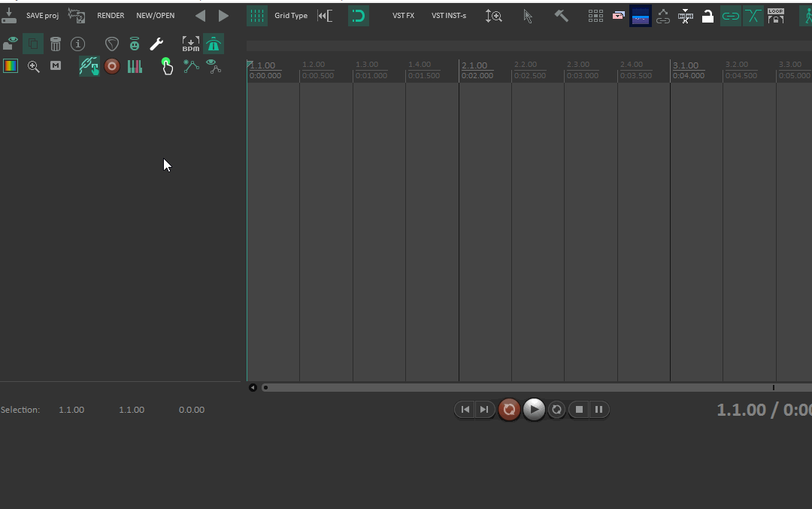Click the rewind-to-bracket start icon
Viewport: 812px width, 509px height.
pyautogui.click(x=326, y=16)
